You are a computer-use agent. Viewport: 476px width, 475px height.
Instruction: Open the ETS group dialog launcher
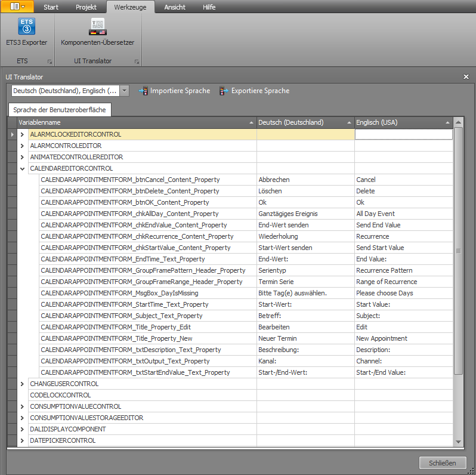[x=50, y=61]
